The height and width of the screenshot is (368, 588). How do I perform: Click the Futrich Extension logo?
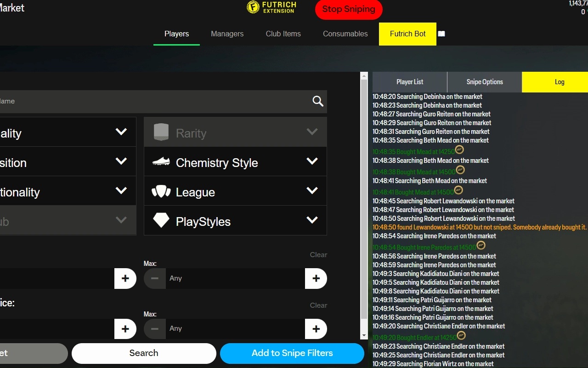(271, 7)
